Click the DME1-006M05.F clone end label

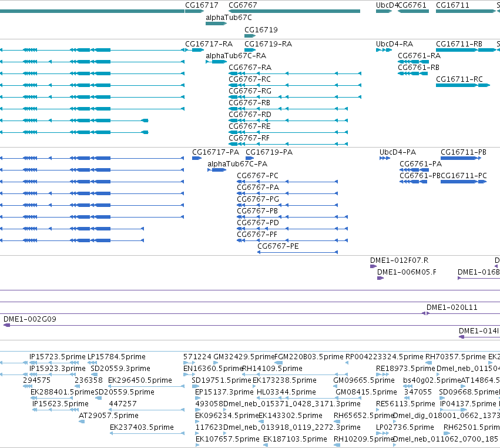point(407,272)
